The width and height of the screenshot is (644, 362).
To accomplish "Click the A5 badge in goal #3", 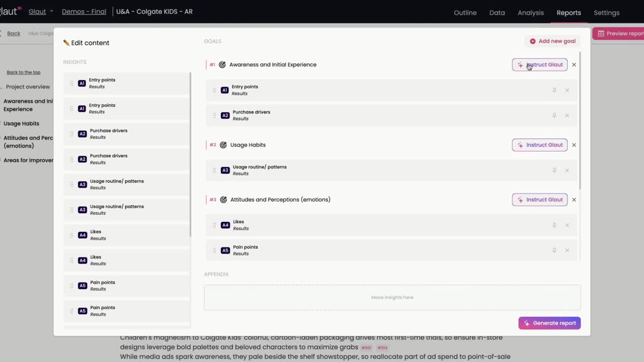I will click(x=225, y=250).
